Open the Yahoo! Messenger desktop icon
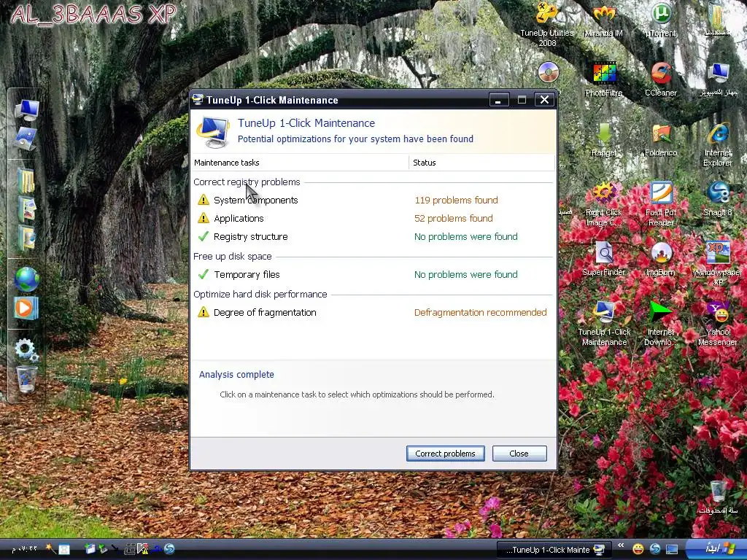The width and height of the screenshot is (747, 560). 718,324
